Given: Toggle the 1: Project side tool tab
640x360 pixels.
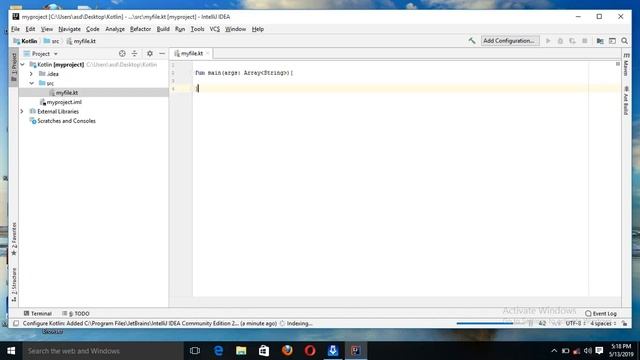Looking at the screenshot, I should [14, 67].
